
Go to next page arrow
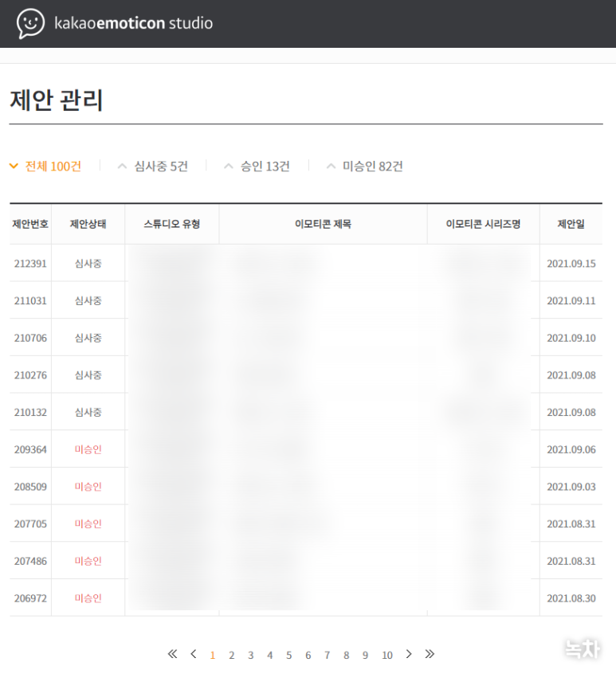coord(409,654)
